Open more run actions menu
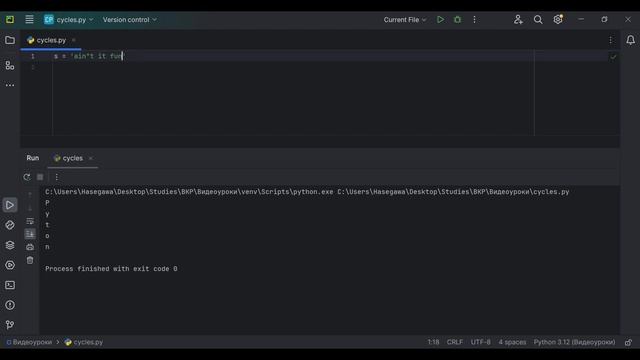Viewport: 640px width, 360px height. [x=474, y=20]
